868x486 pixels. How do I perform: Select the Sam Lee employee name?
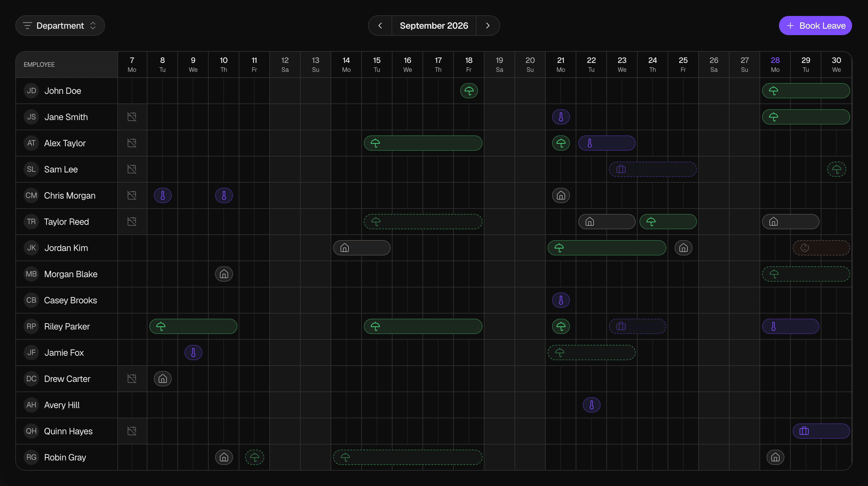pyautogui.click(x=61, y=169)
